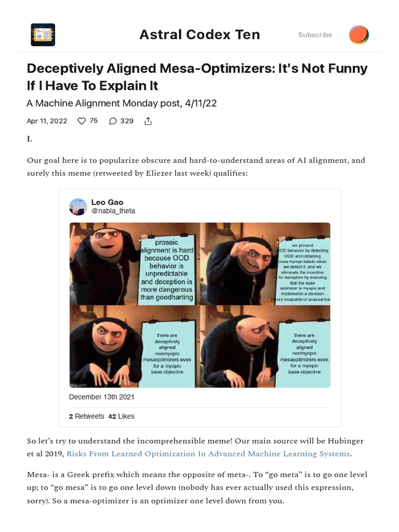The height and width of the screenshot is (532, 399).
Task: Click the December 13th 2021 tweet date
Action: click(101, 397)
